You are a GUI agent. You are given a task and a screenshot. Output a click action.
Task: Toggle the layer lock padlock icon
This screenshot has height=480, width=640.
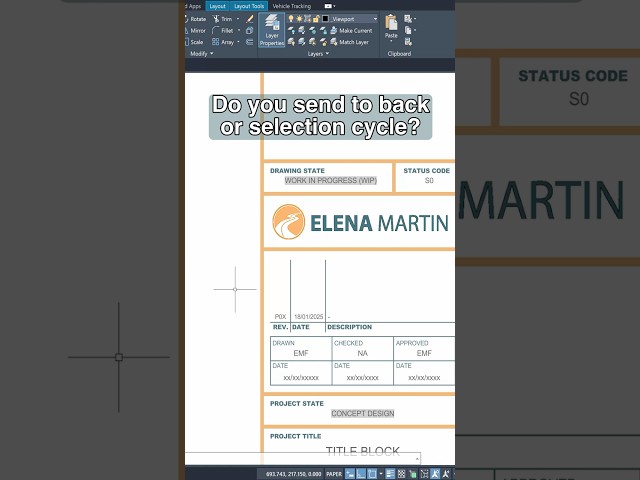[316, 19]
